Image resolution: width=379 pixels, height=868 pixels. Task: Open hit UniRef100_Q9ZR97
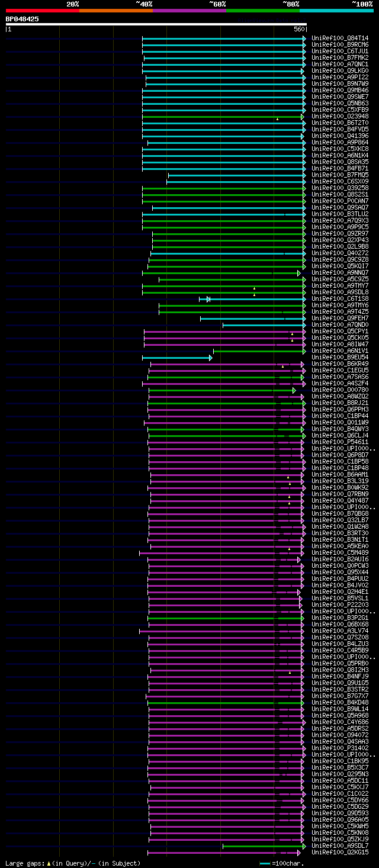point(340,233)
